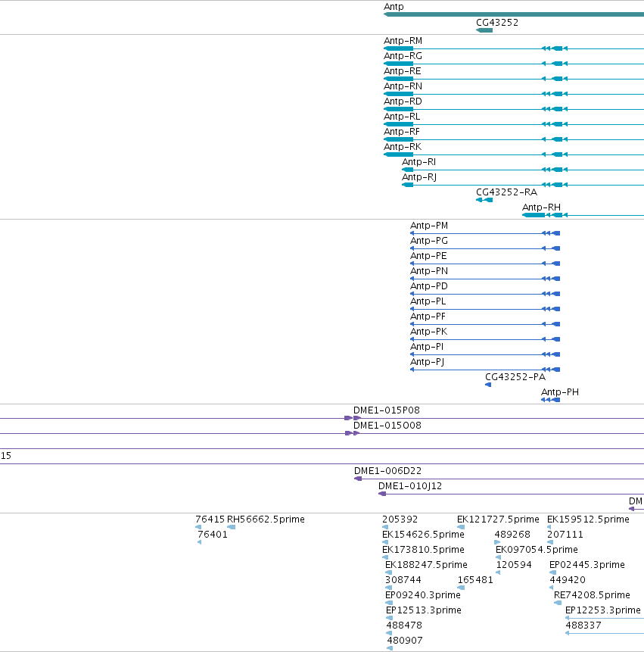Select EST EP12253.3prime

coord(603,610)
